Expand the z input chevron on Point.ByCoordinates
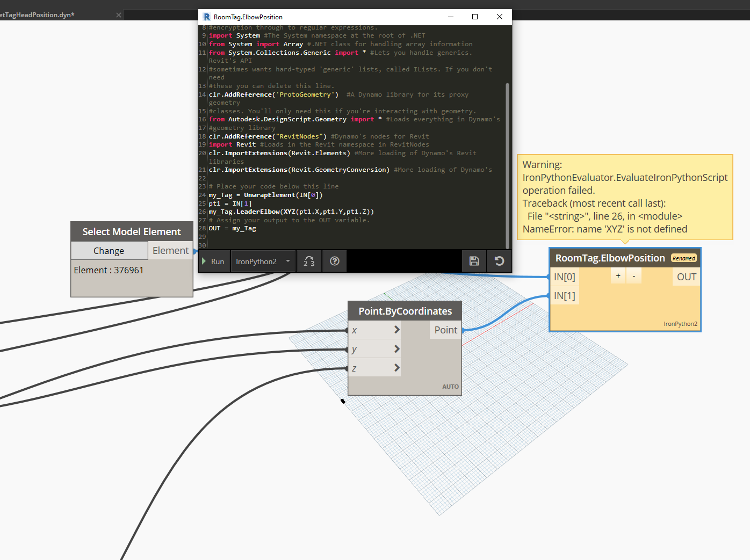The height and width of the screenshot is (560, 750). [x=396, y=368]
